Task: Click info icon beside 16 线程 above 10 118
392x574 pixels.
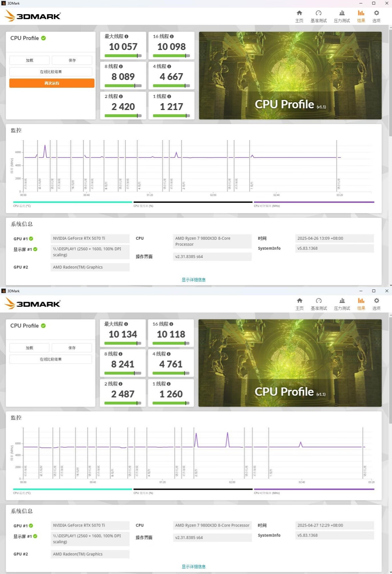Action: 171,324
